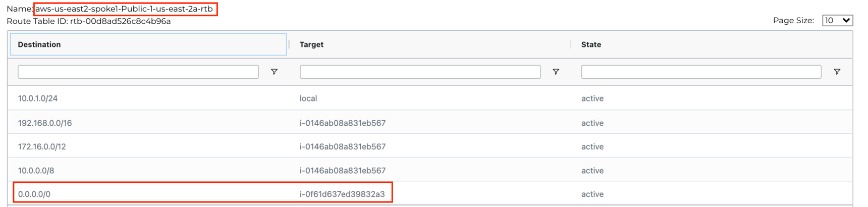868x207 pixels.
Task: Click the Destination column filter icon
Action: pyautogui.click(x=274, y=72)
